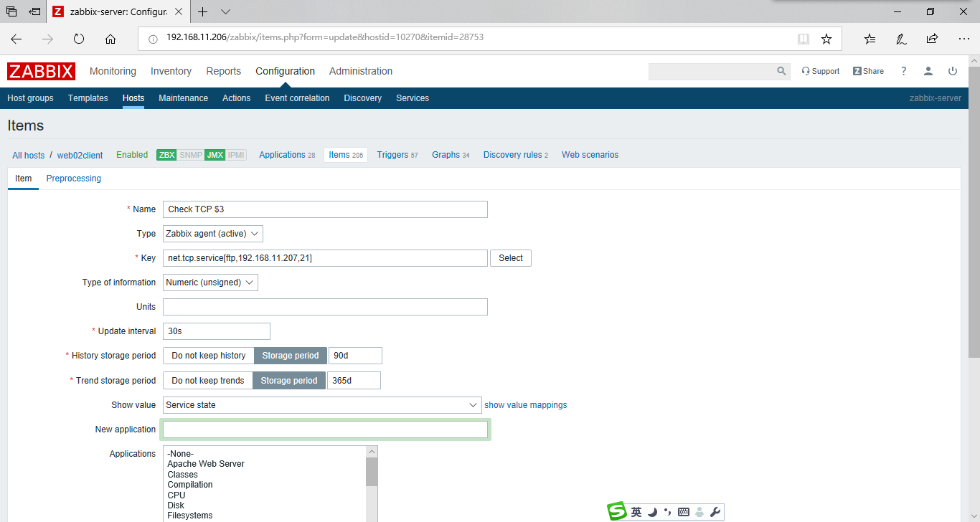Open Zabbix help question mark icon

pyautogui.click(x=903, y=71)
